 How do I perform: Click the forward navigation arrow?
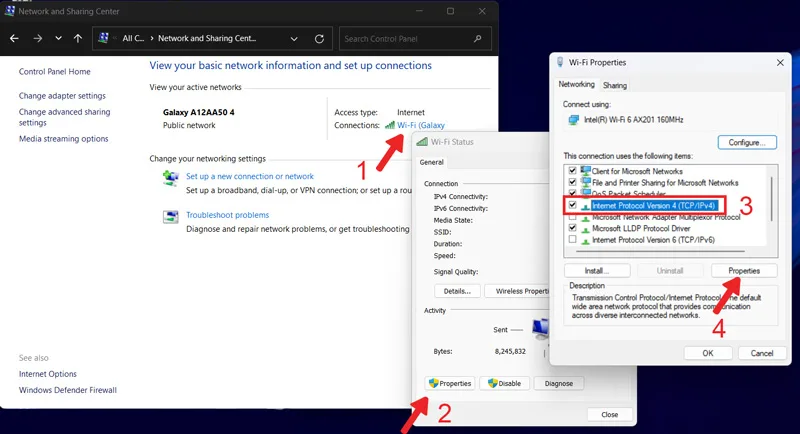[x=37, y=38]
